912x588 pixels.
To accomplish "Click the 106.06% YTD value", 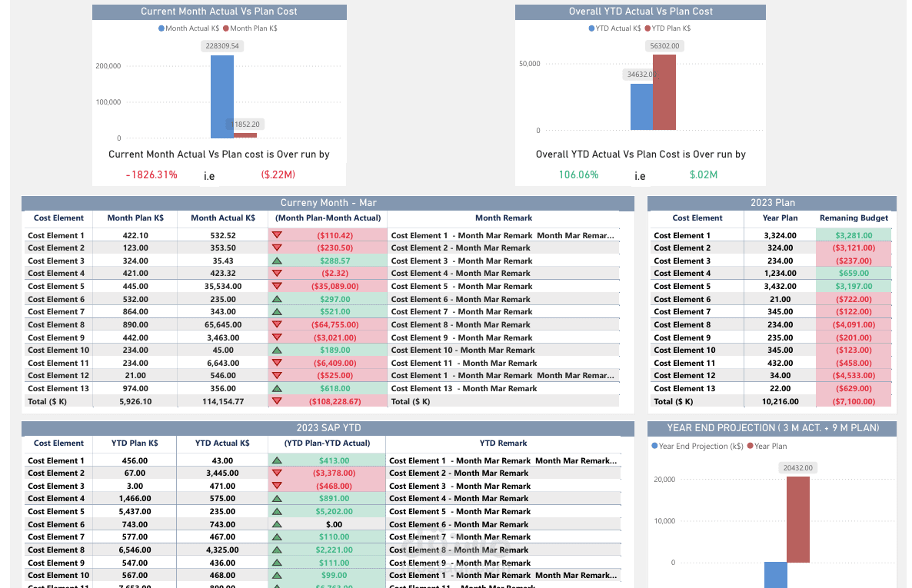I will pyautogui.click(x=578, y=174).
